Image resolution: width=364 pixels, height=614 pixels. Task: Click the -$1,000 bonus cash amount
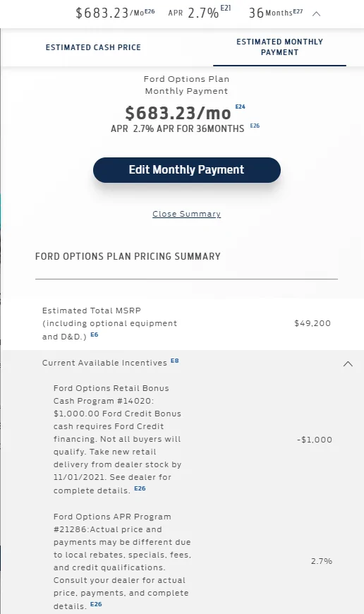coord(315,440)
